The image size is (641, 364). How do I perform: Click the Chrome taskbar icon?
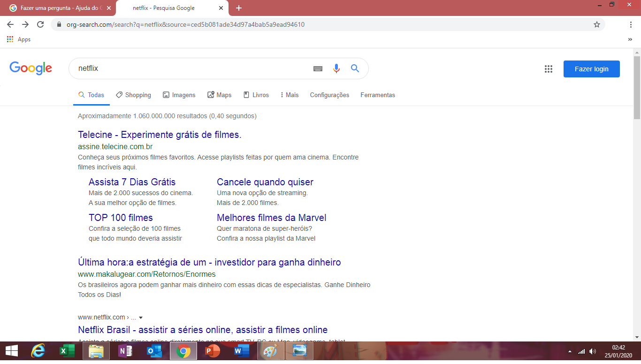coord(183,351)
